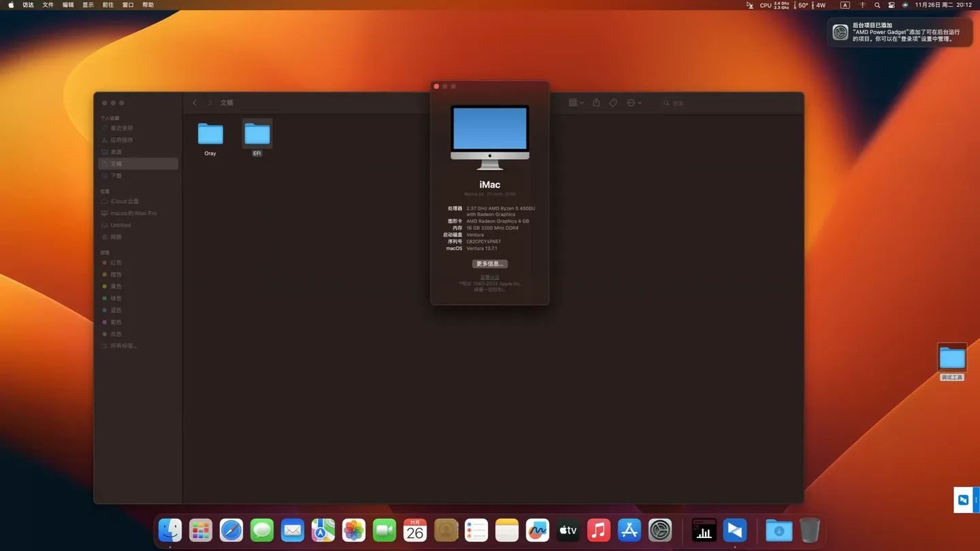Screen dimensions: 980x551
Task: Open the 前往 menu in the menu bar
Action: [x=108, y=5]
